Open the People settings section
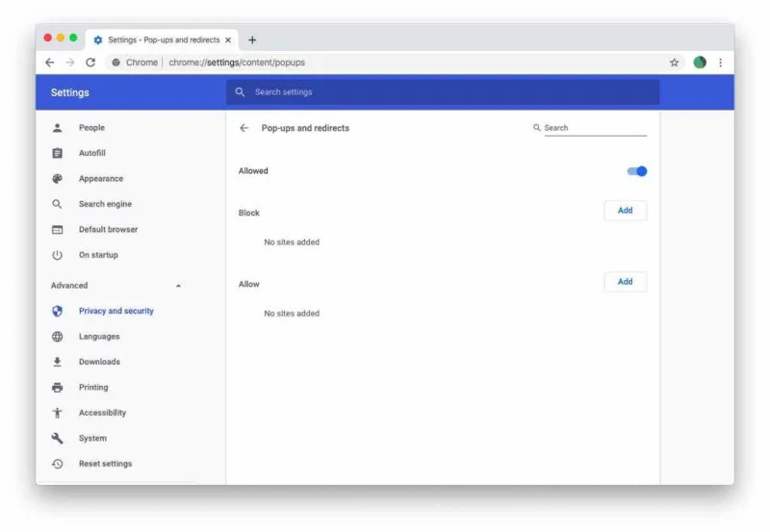770x532 pixels. coord(91,128)
